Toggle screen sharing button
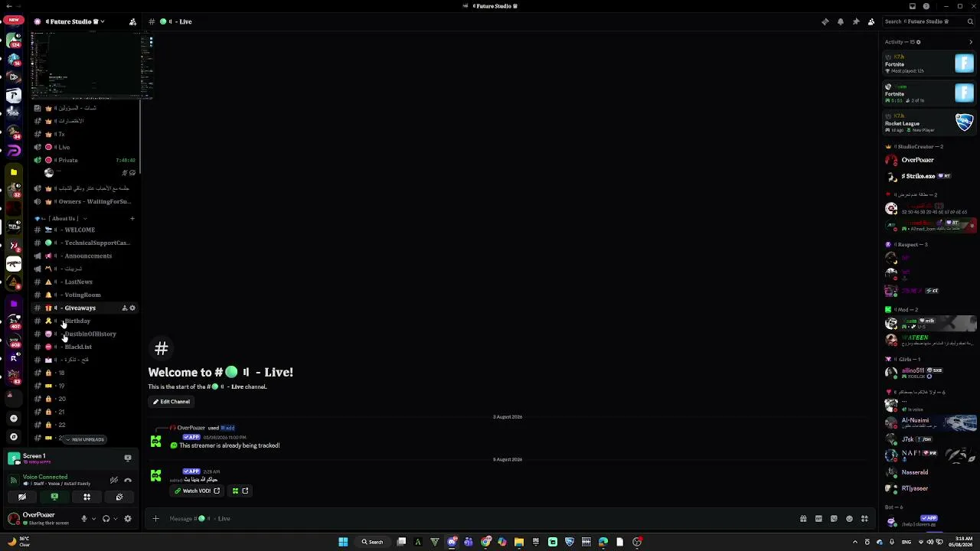980x551 pixels. [54, 497]
